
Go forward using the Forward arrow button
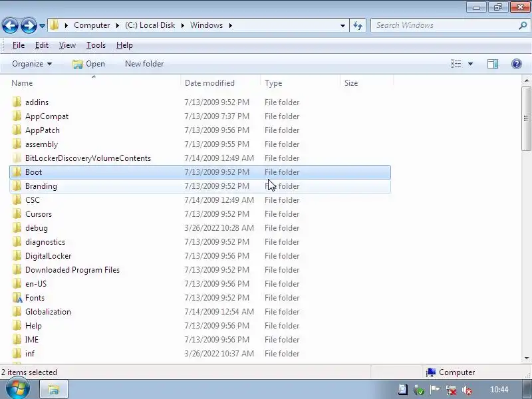click(29, 25)
